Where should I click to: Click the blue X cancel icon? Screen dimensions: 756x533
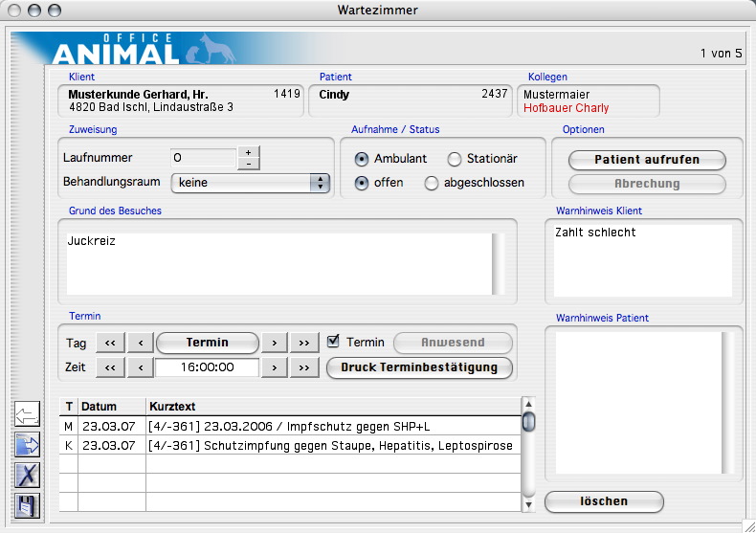(28, 474)
